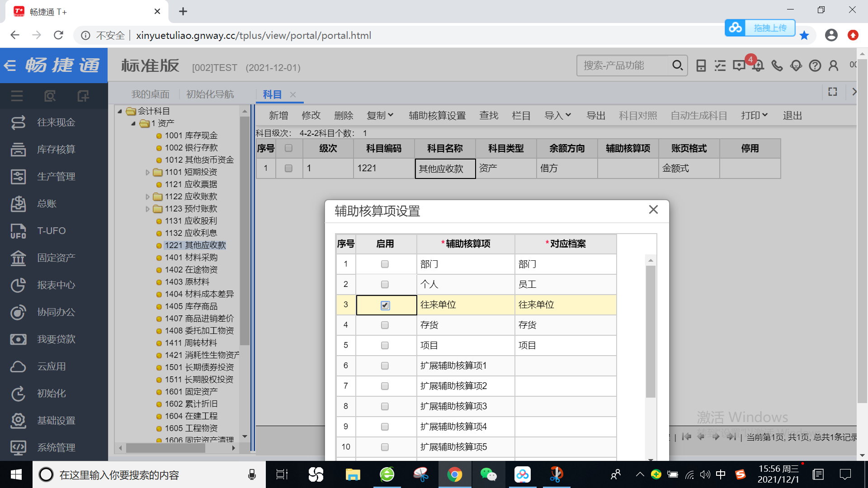
Task: Open the 生产管理 sidebar icon
Action: pyautogui.click(x=18, y=177)
